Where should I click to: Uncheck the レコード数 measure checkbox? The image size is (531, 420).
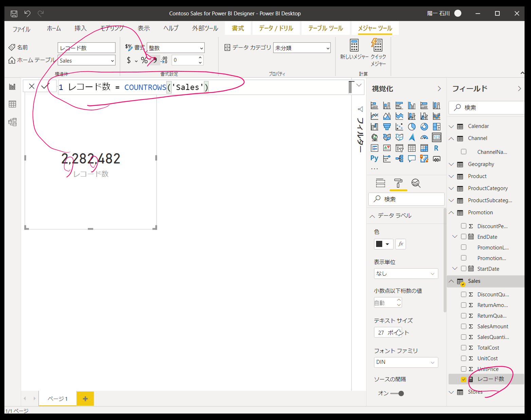pyautogui.click(x=463, y=379)
